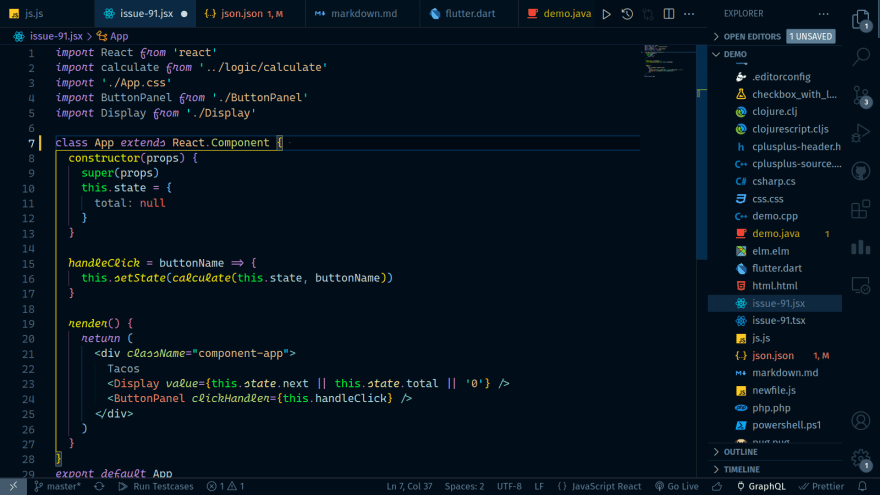Open notifications bell in status bar
The image size is (880, 495).
point(863,487)
